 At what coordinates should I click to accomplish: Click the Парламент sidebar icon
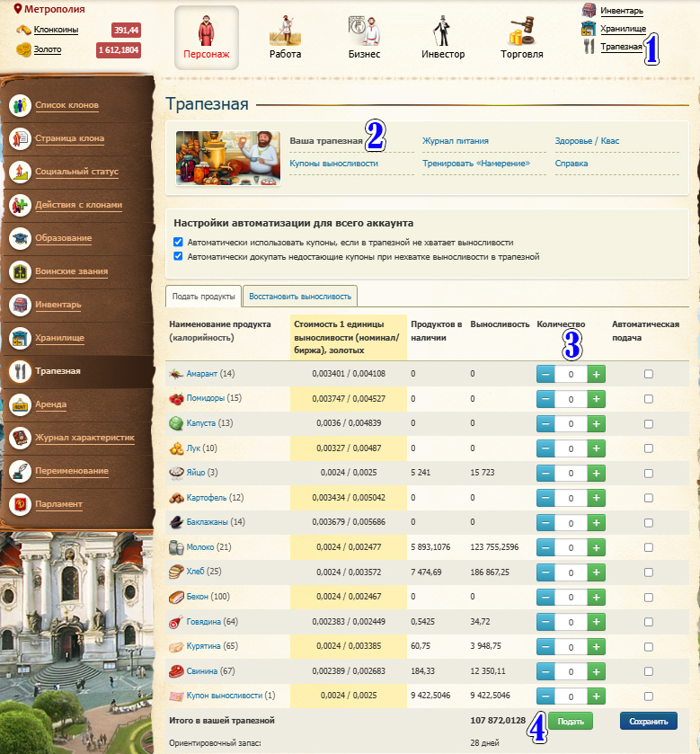pyautogui.click(x=21, y=504)
